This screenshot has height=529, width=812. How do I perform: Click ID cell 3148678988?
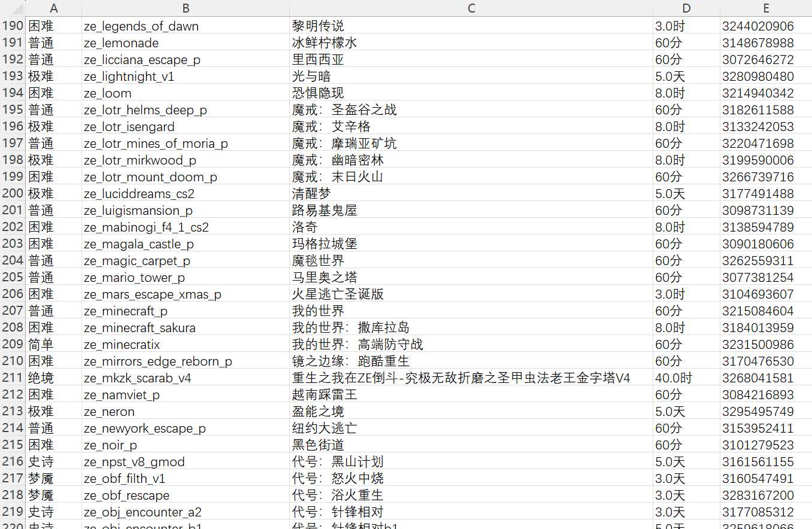[766, 43]
